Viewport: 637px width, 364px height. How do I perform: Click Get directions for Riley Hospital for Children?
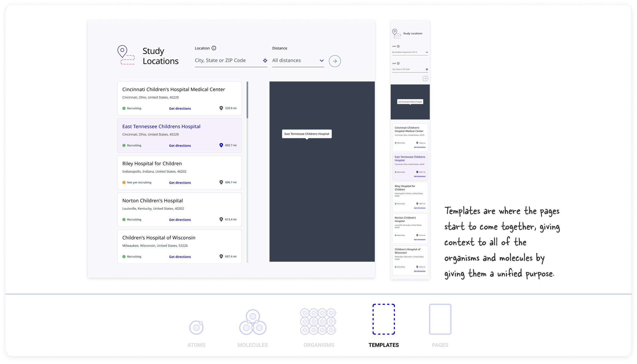point(180,182)
